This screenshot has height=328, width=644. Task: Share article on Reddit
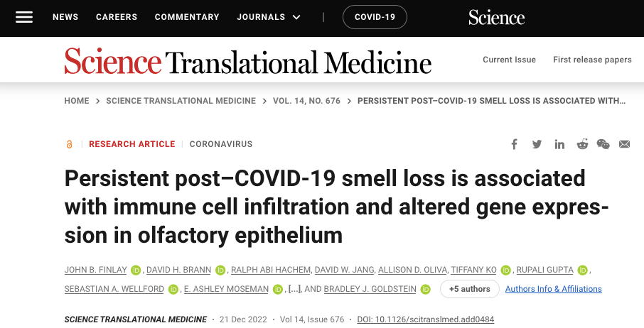(582, 144)
